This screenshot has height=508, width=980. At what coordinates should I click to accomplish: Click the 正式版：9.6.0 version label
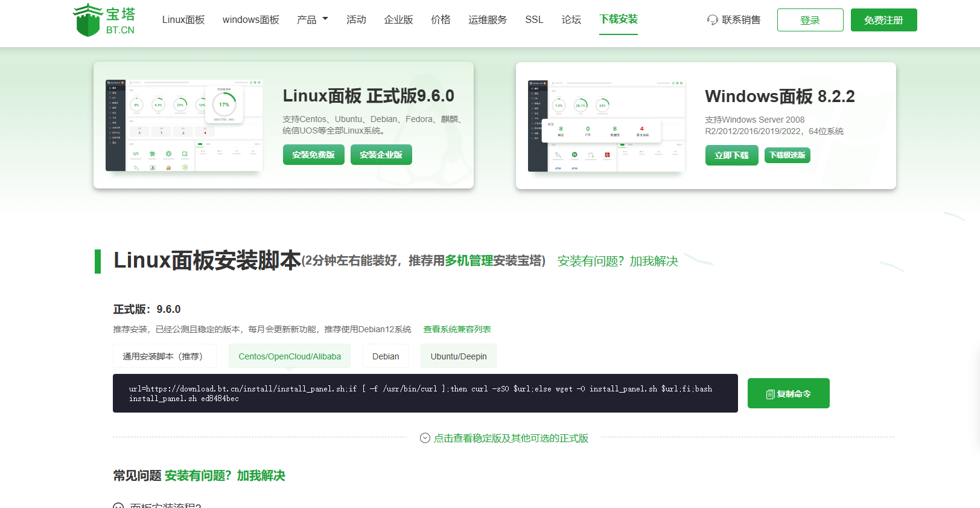point(147,309)
